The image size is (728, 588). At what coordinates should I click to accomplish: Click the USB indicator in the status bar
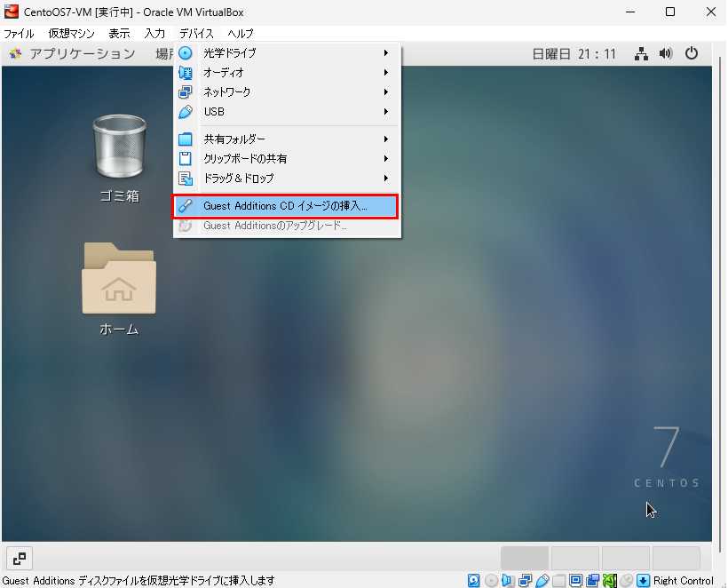click(542, 581)
